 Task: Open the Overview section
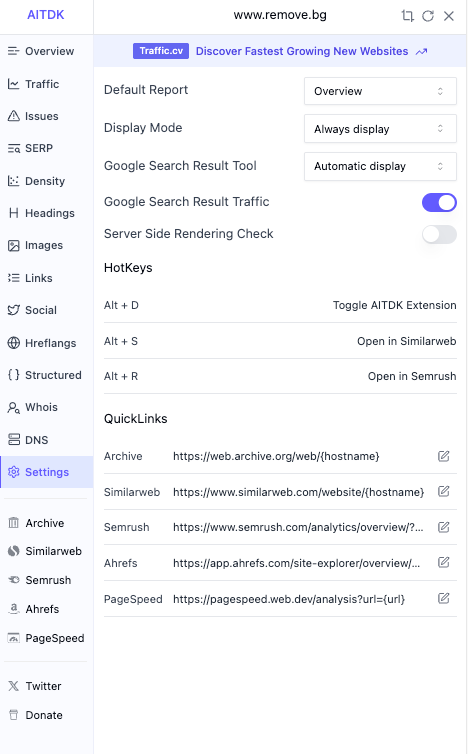click(x=46, y=51)
